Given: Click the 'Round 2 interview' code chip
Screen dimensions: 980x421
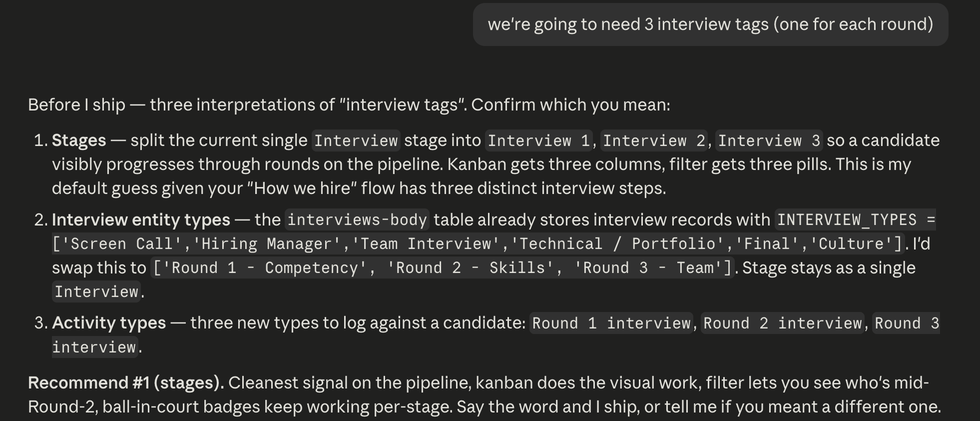Looking at the screenshot, I should coord(783,323).
